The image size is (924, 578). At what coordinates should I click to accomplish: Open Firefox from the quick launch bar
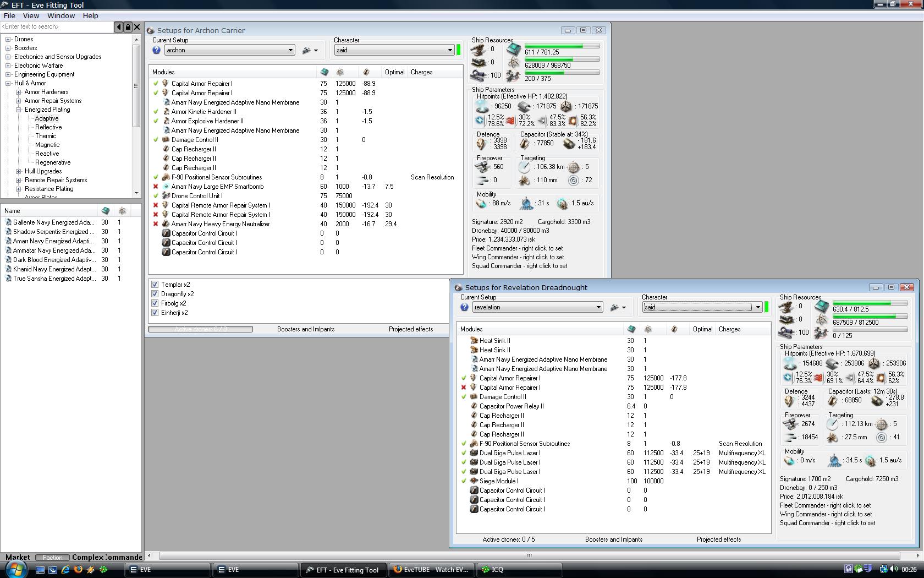(78, 570)
